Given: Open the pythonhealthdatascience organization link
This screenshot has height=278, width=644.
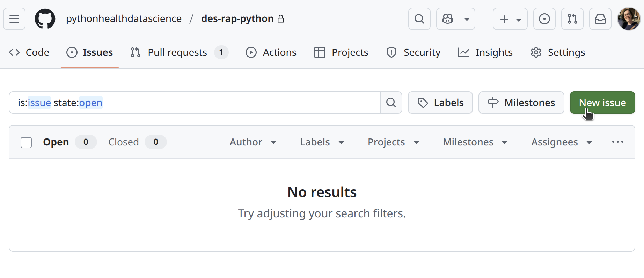Looking at the screenshot, I should pyautogui.click(x=124, y=18).
